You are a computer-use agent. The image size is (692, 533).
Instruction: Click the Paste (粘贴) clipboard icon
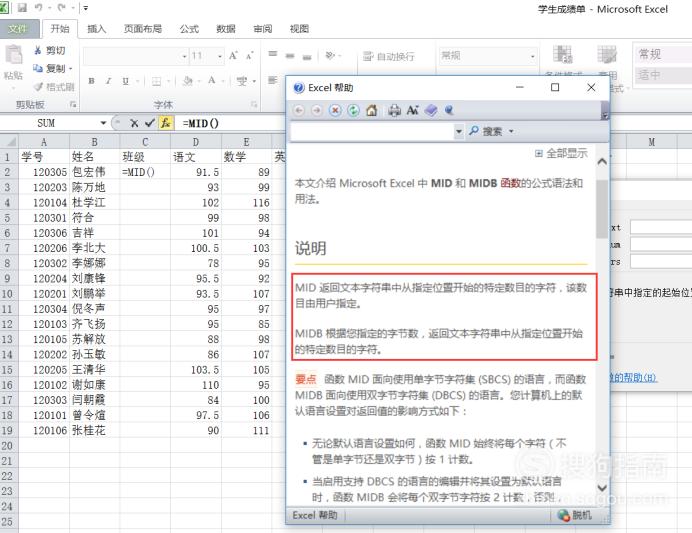pyautogui.click(x=13, y=55)
